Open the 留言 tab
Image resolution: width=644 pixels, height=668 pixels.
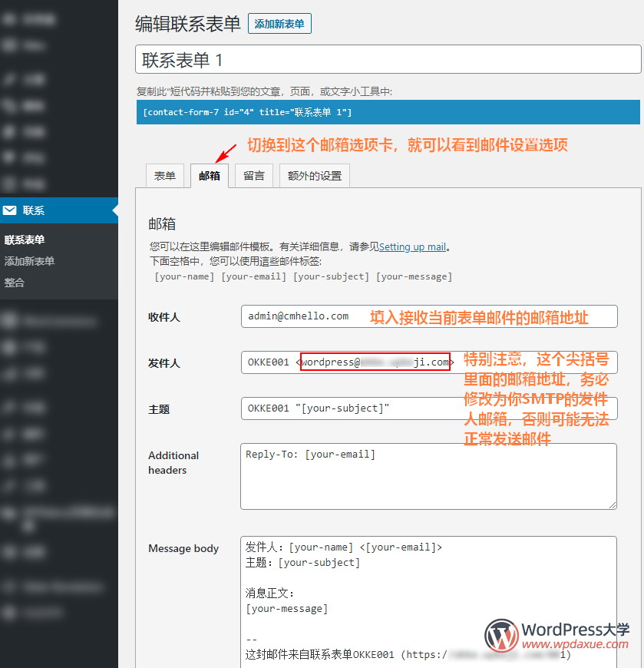254,176
